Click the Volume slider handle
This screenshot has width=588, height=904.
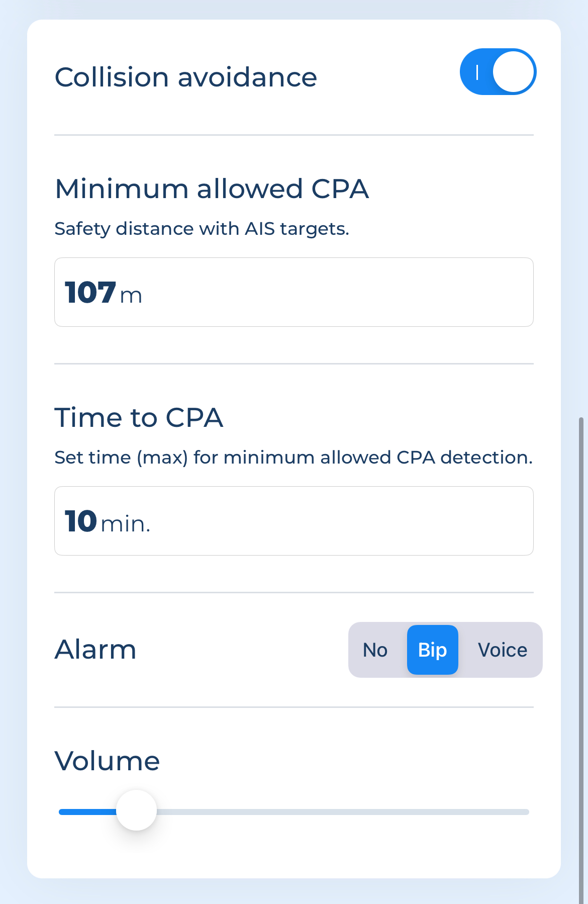pos(137,810)
